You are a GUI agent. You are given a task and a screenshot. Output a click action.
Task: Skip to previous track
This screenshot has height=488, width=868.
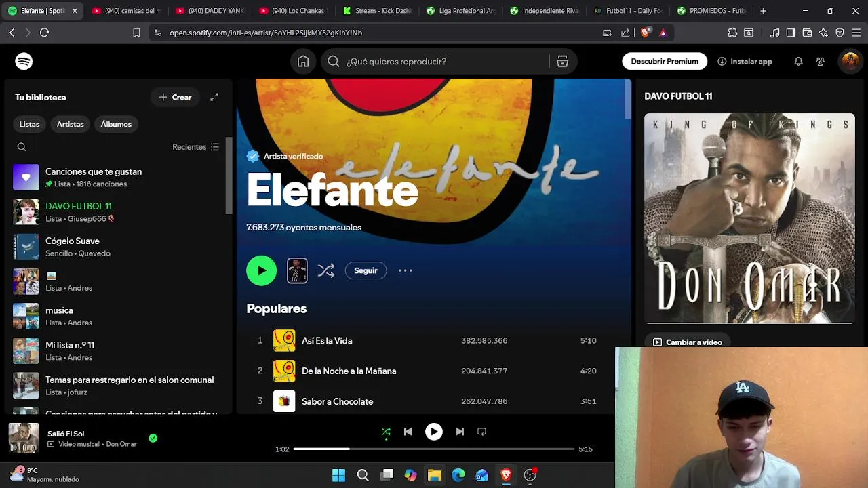click(408, 432)
